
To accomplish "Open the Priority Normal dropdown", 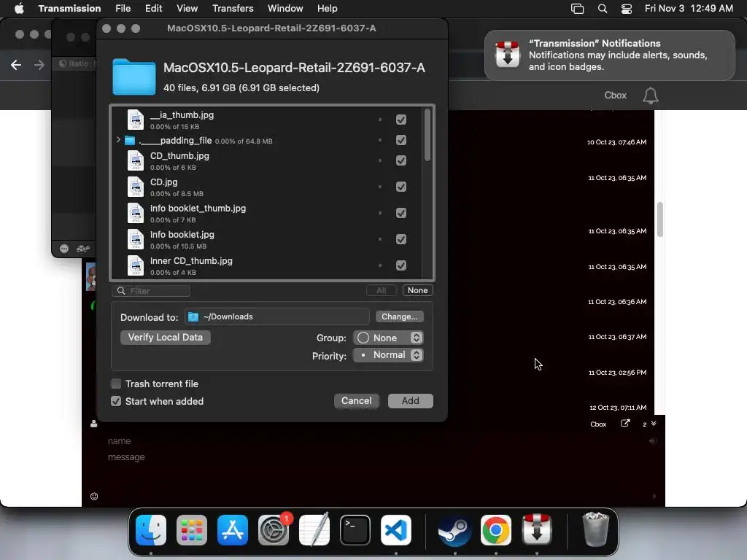I will (388, 355).
